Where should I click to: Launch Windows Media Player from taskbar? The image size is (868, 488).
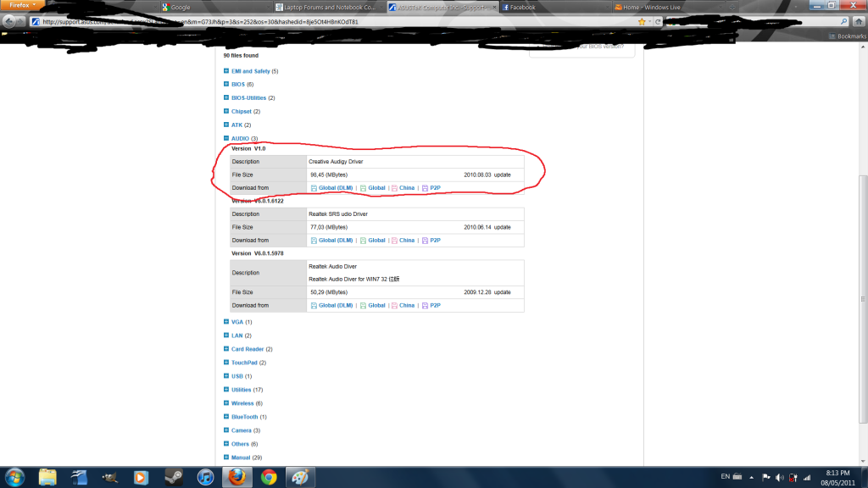coord(142,477)
